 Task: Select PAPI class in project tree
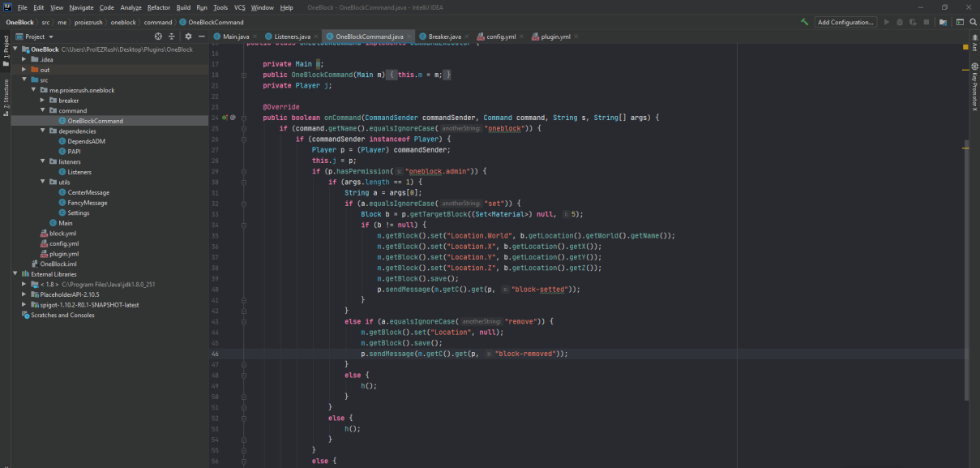(74, 152)
